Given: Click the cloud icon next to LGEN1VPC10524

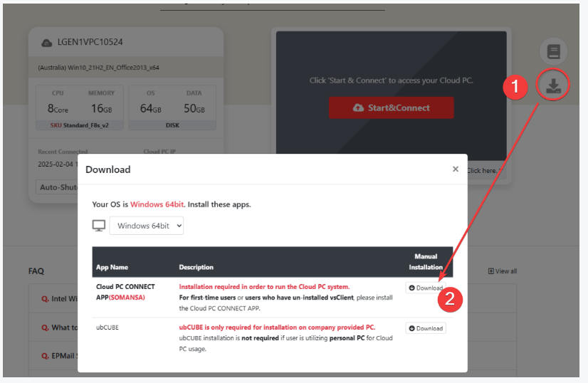Looking at the screenshot, I should coord(46,43).
